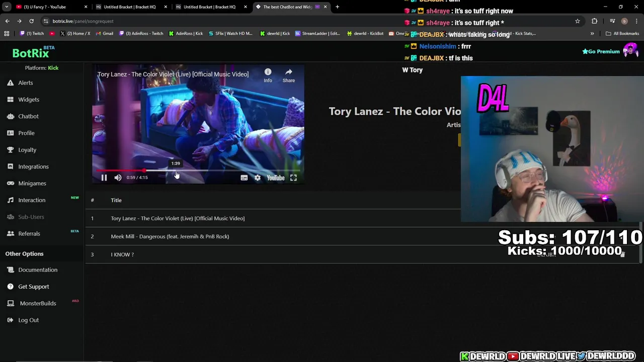Open video on YouTube logo link
This screenshot has height=362, width=644.
(276, 177)
